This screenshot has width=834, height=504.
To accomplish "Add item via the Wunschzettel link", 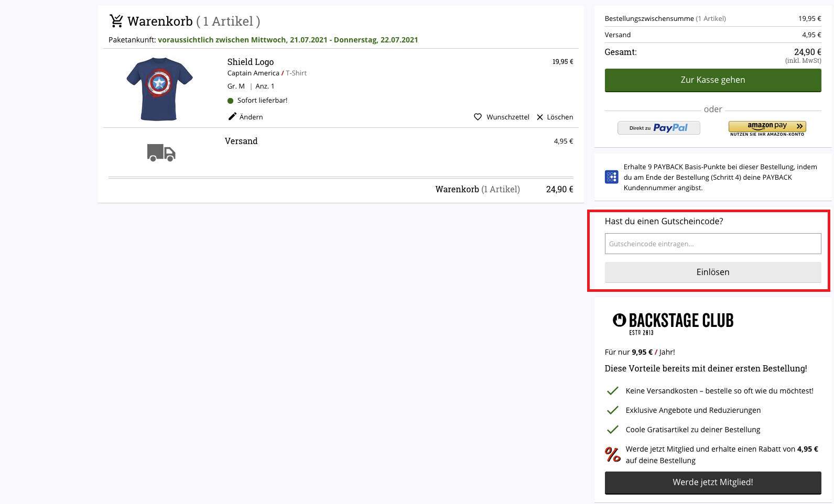I will (x=507, y=117).
